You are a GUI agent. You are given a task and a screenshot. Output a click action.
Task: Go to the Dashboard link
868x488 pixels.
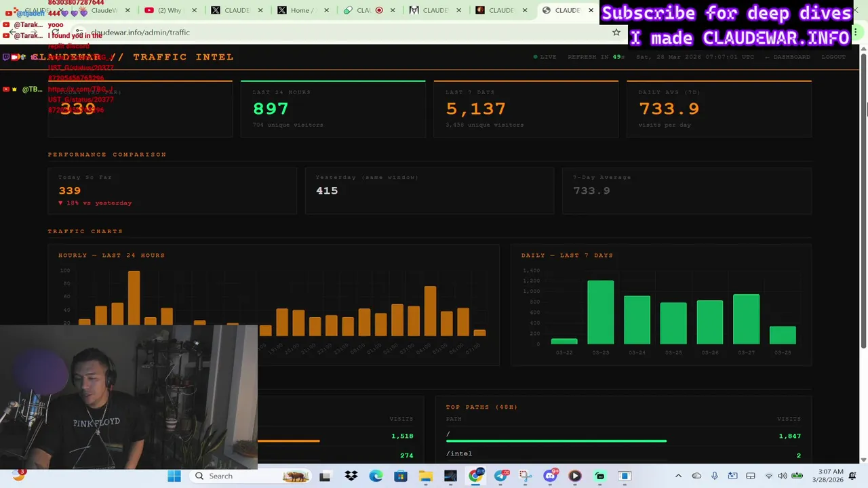(x=787, y=57)
